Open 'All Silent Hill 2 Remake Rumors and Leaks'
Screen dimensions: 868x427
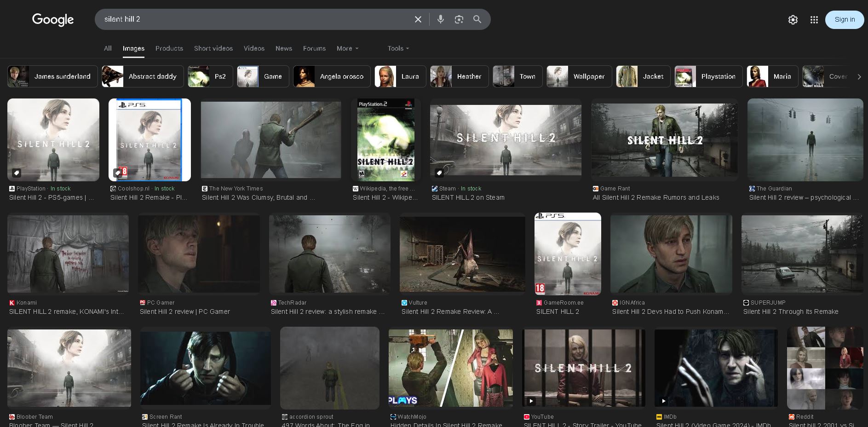click(x=656, y=197)
